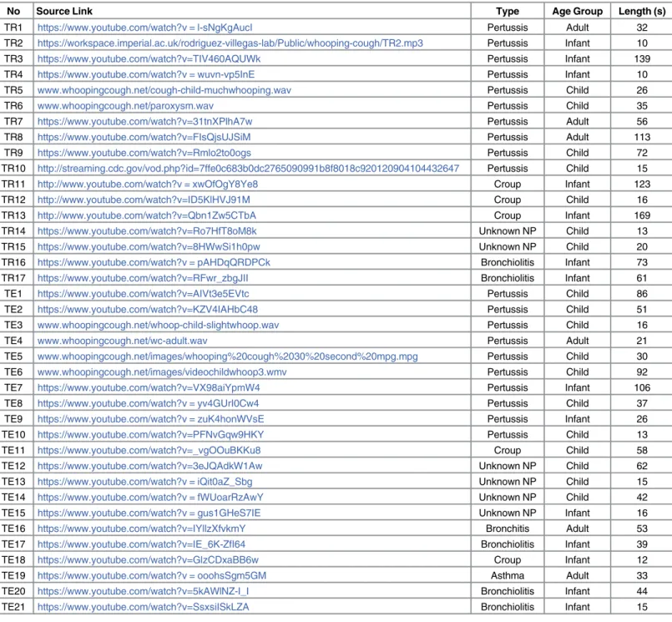Open the TE14 link ending fWUoarRzAwY
Screen dimensions: 672x622
coord(150,498)
